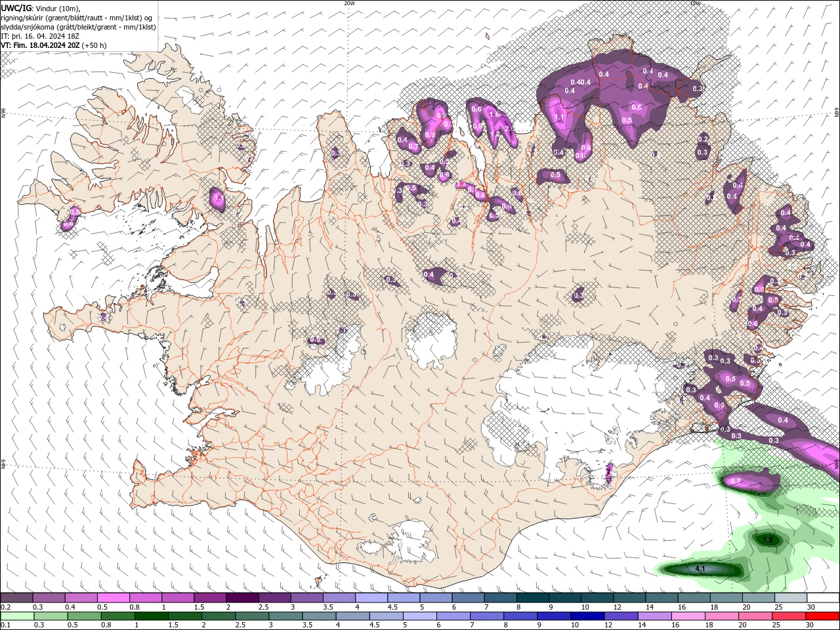This screenshot has width=840, height=630.
Task: Click the deep navy 10–12 rain legend swatch
Action: [x=587, y=616]
